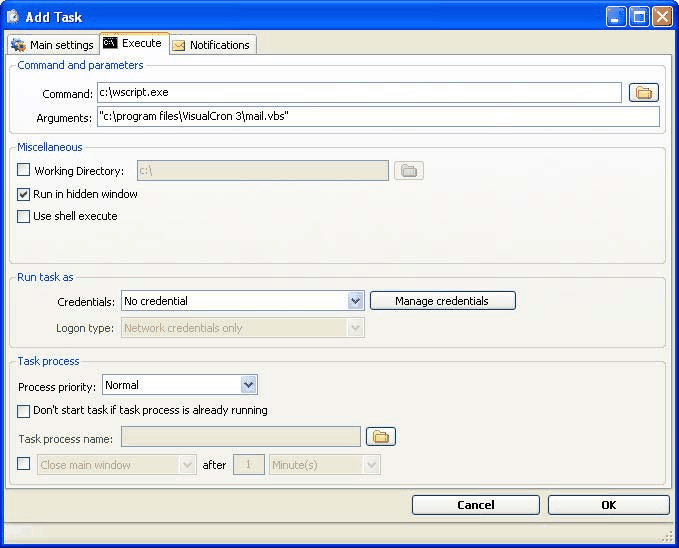Toggle the Close main window timeout checkbox
This screenshot has width=679, height=548.
point(24,464)
